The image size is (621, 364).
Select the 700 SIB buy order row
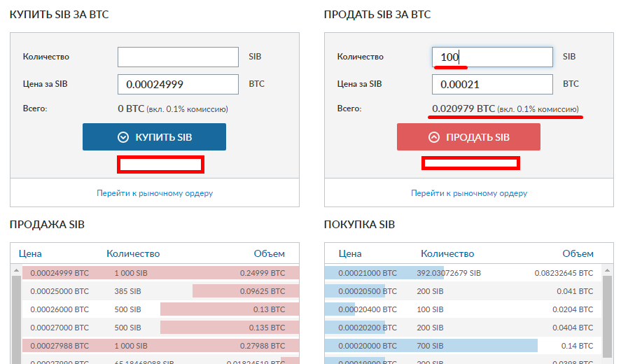(462, 345)
